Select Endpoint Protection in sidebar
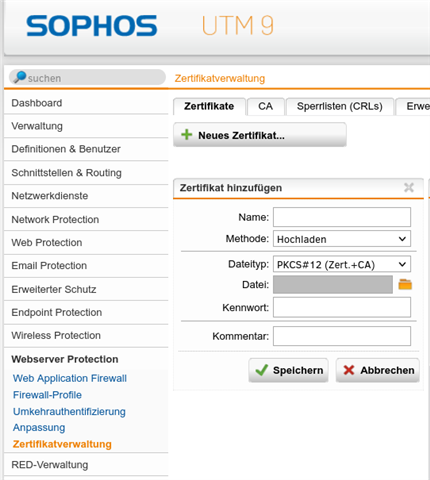The height and width of the screenshot is (480, 430). 86,312
